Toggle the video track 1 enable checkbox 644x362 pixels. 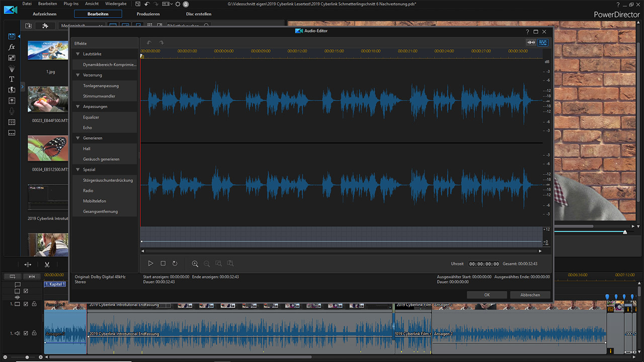click(26, 304)
